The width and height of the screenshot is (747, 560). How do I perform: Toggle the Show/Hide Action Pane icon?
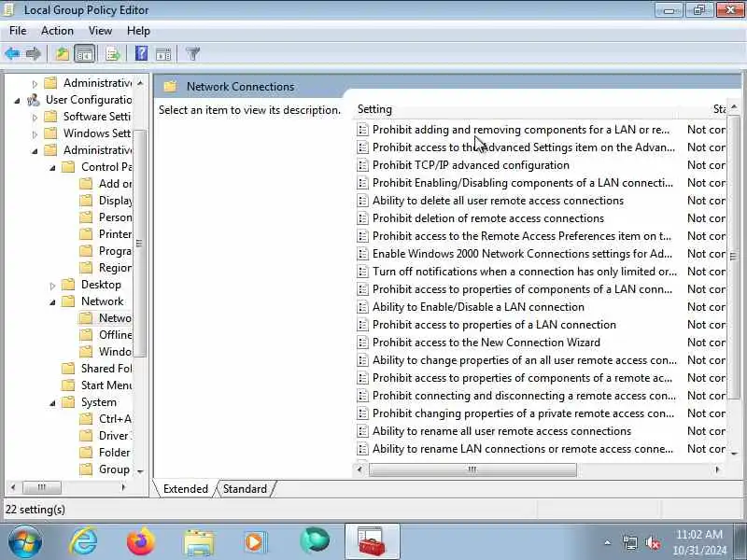click(x=163, y=54)
